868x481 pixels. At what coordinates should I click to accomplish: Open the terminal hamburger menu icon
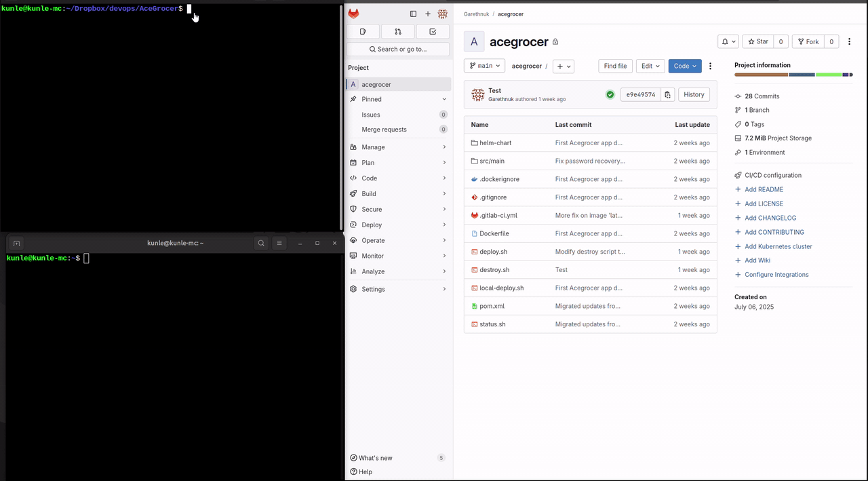click(279, 243)
